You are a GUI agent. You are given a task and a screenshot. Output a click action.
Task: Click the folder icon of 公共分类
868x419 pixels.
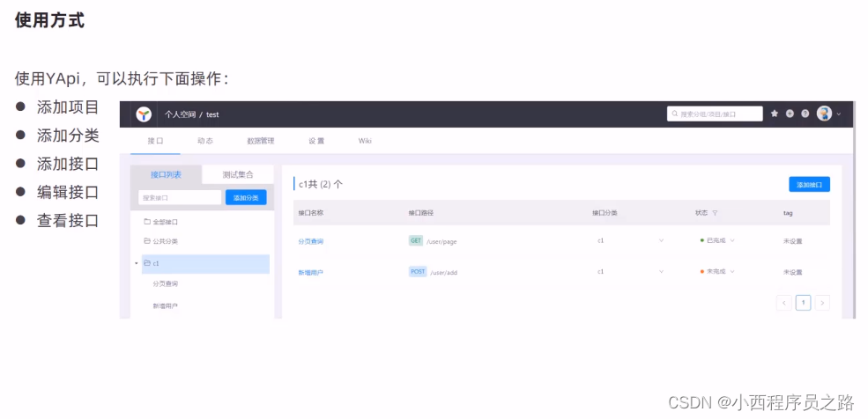[x=147, y=241]
